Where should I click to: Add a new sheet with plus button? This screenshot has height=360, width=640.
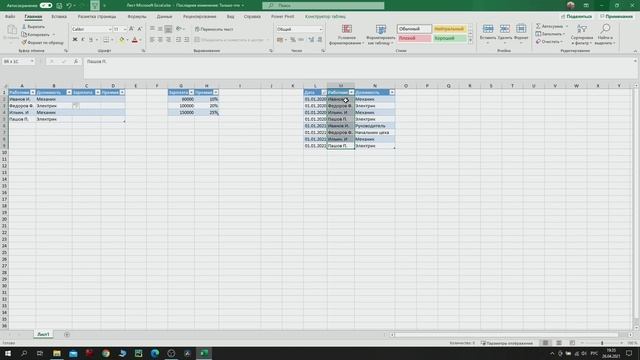coord(67,334)
